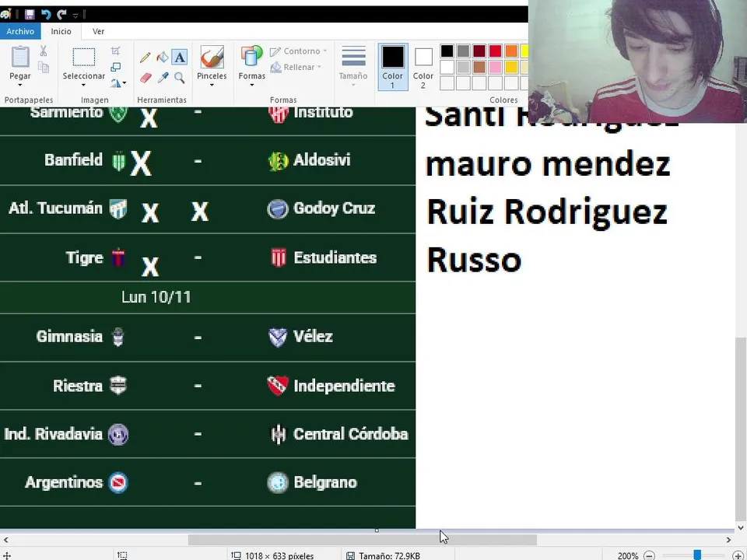Click the Undo arrow in quick access toolbar
747x560 pixels.
(x=46, y=14)
